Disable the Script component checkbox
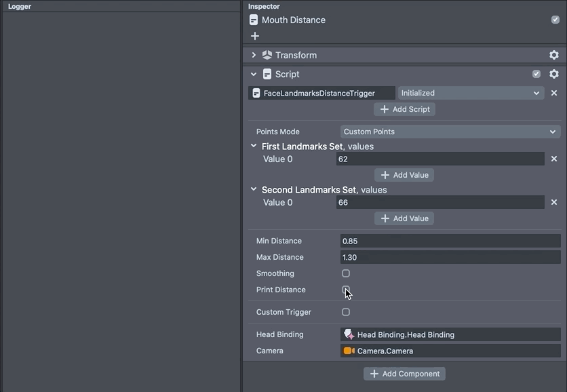Viewport: 567px width, 392px height. pos(536,74)
